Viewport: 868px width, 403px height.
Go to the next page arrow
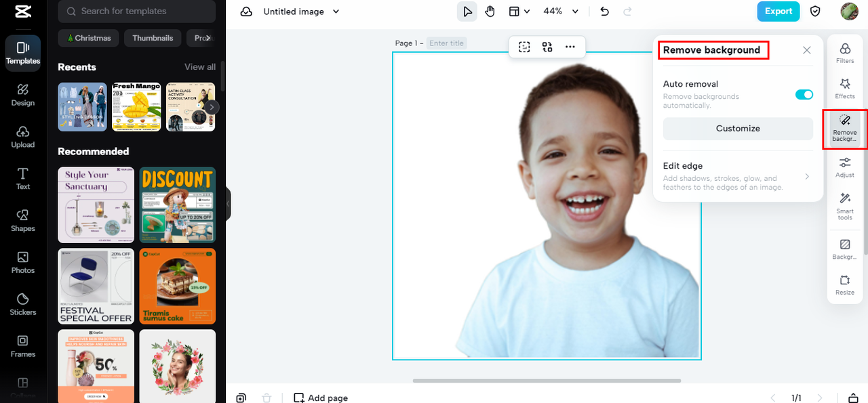tap(820, 398)
